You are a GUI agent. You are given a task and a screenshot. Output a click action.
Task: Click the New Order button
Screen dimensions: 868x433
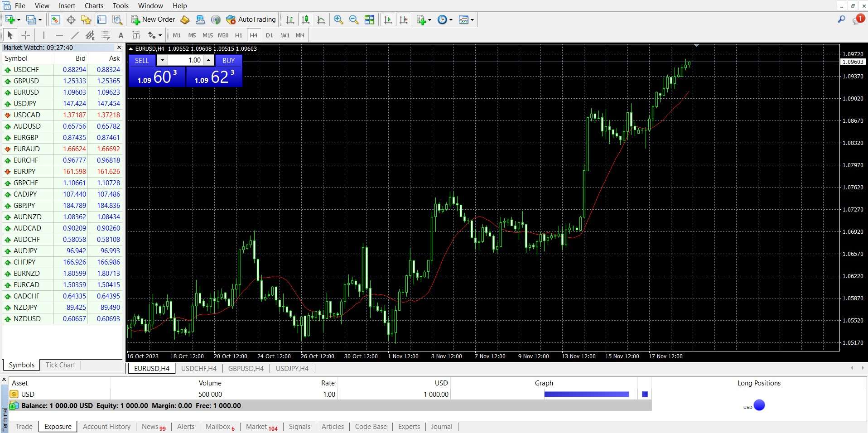[153, 19]
